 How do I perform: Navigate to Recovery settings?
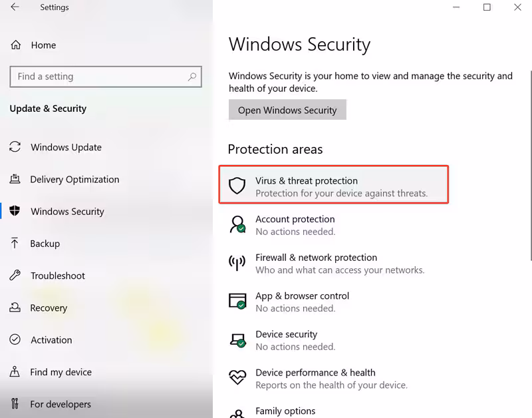tap(49, 308)
